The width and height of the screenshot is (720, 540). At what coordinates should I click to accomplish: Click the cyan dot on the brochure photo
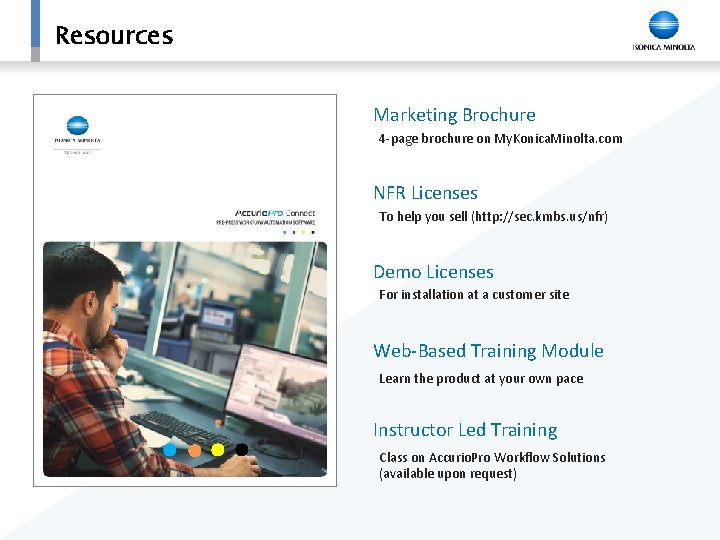[x=170, y=450]
